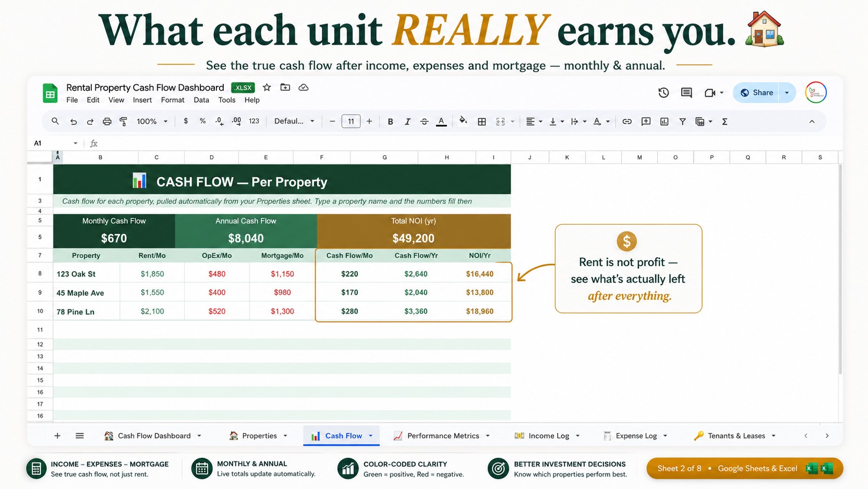Select the $2,100 rent cell
Viewport: 868px width, 489px height.
point(152,311)
